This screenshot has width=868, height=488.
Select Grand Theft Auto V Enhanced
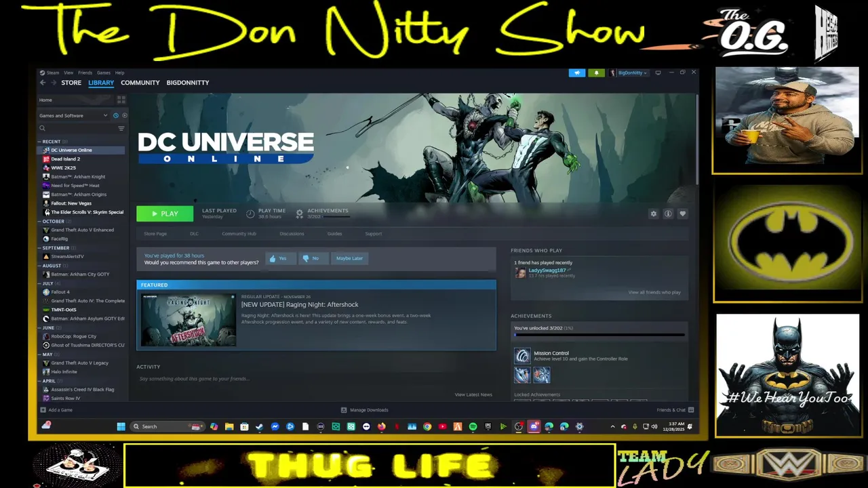(x=81, y=230)
